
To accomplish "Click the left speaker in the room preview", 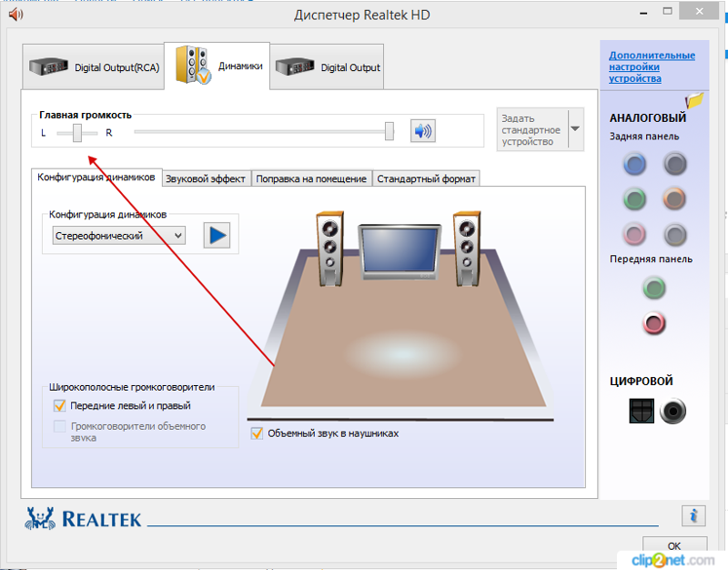I will point(329,249).
